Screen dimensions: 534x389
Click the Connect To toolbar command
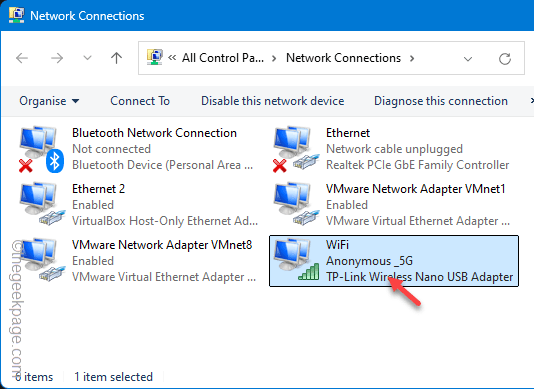pyautogui.click(x=140, y=101)
